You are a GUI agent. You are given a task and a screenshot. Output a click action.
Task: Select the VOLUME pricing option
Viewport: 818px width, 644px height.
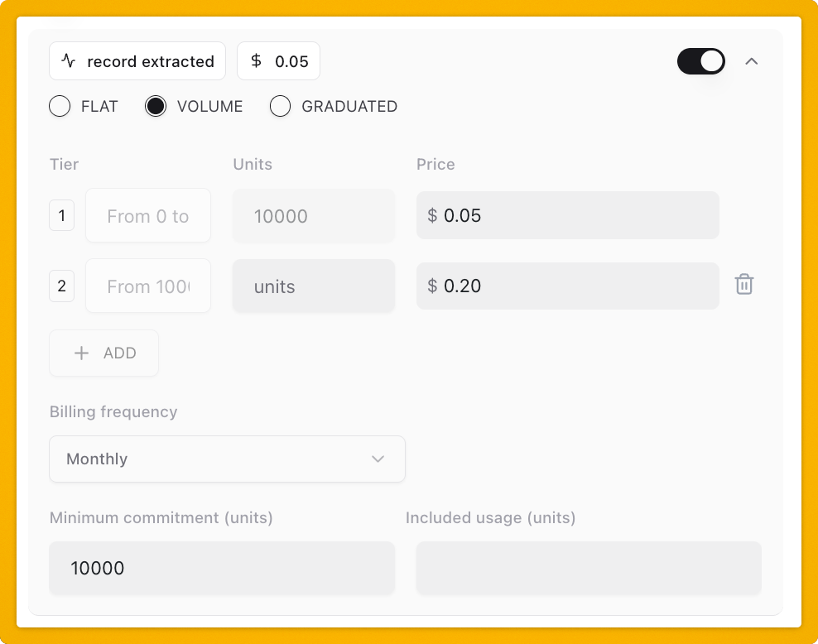pyautogui.click(x=156, y=106)
